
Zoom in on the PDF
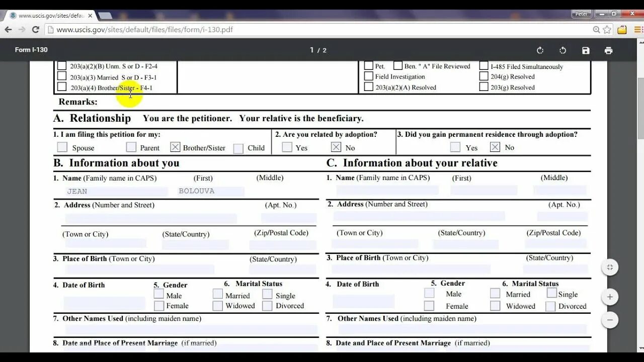(610, 297)
